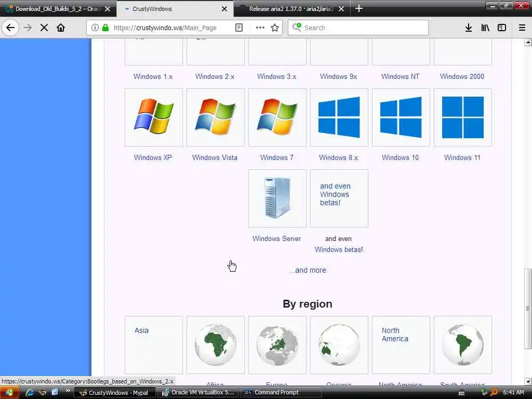
Task: Focus the Search box
Action: (x=358, y=28)
